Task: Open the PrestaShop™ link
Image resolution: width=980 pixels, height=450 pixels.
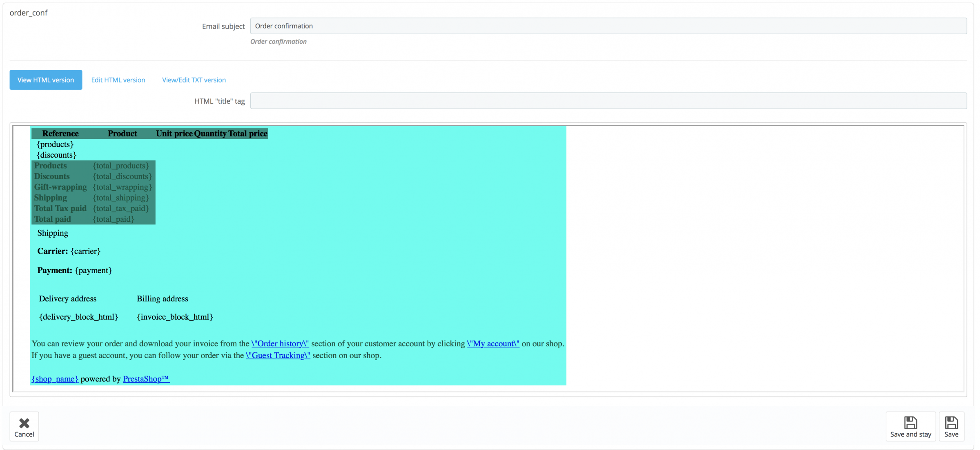Action: (146, 379)
